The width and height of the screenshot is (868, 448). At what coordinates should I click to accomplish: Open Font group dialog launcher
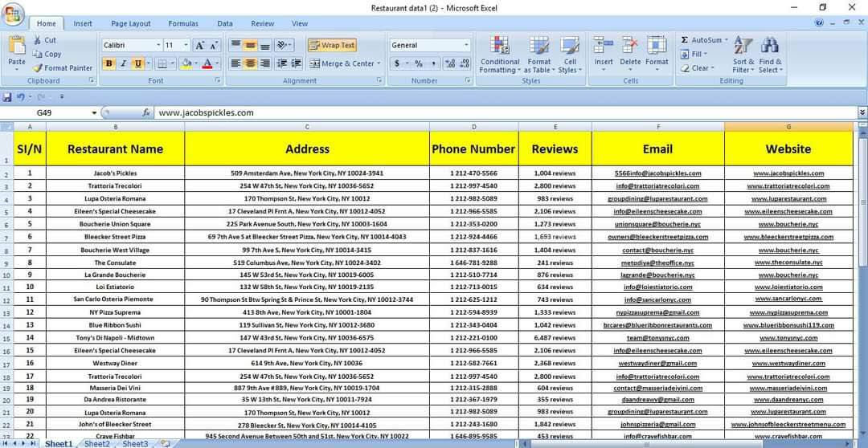coord(217,81)
